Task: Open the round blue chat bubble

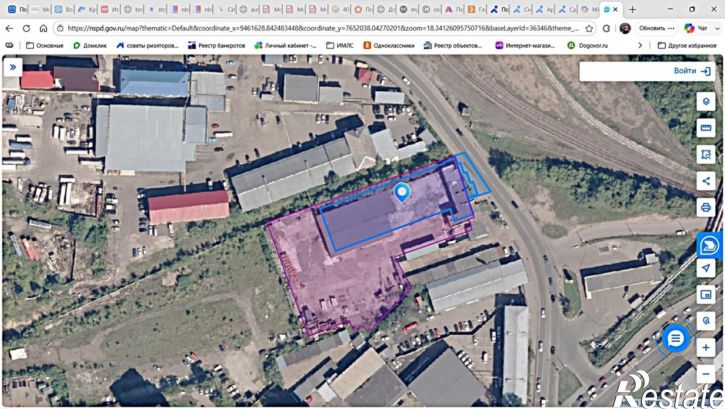Action: [675, 339]
